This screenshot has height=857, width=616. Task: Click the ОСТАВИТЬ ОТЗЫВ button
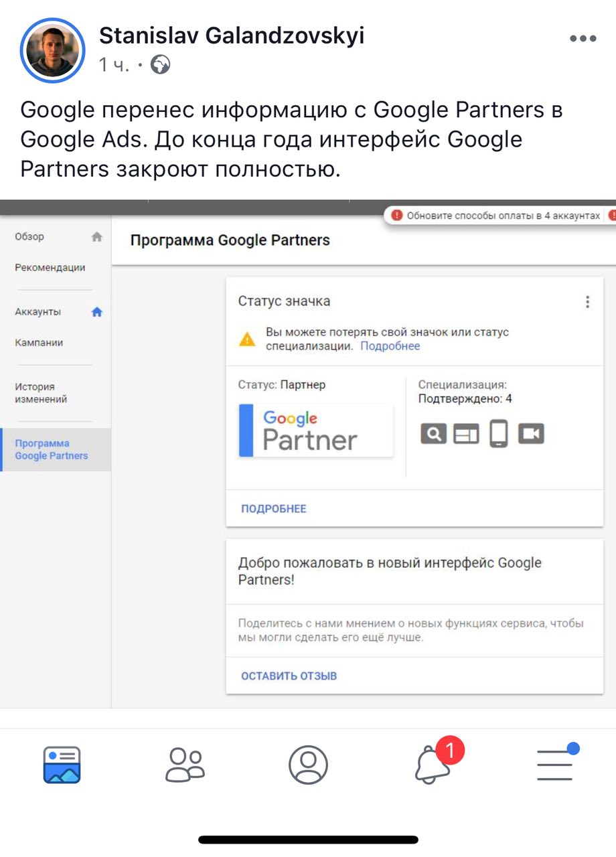pos(289,676)
